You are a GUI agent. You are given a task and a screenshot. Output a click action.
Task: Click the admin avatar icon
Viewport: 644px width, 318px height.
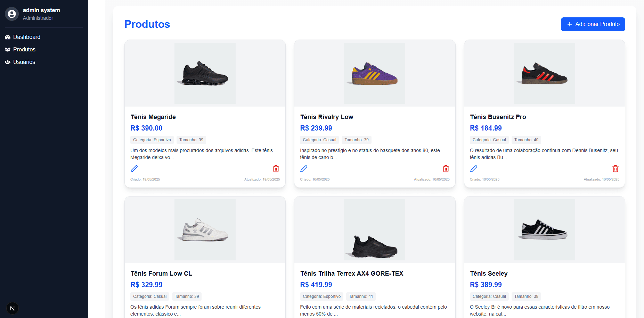coord(12,14)
